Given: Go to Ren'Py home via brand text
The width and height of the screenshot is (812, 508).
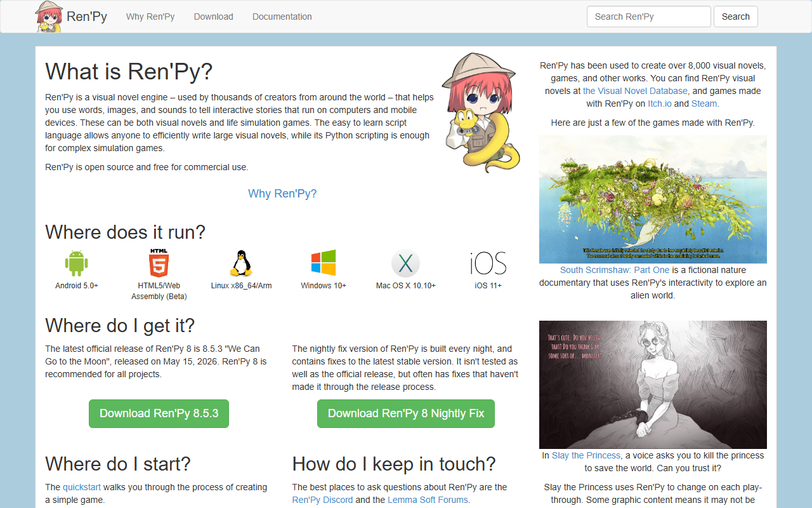Looking at the screenshot, I should click(x=87, y=17).
